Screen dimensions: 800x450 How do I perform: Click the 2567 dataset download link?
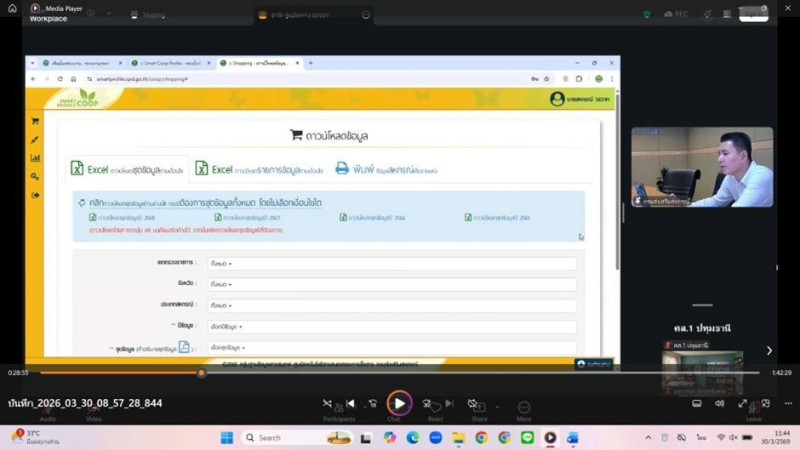[247, 217]
